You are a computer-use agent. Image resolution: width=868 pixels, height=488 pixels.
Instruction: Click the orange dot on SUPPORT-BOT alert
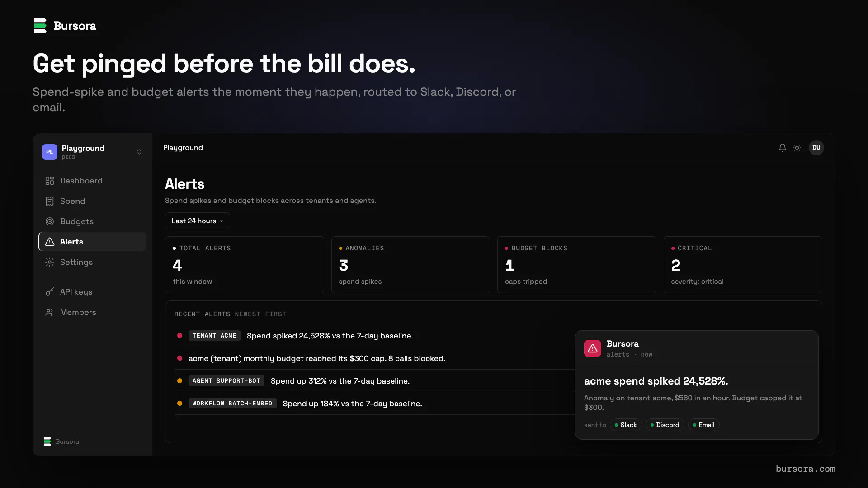pyautogui.click(x=179, y=381)
